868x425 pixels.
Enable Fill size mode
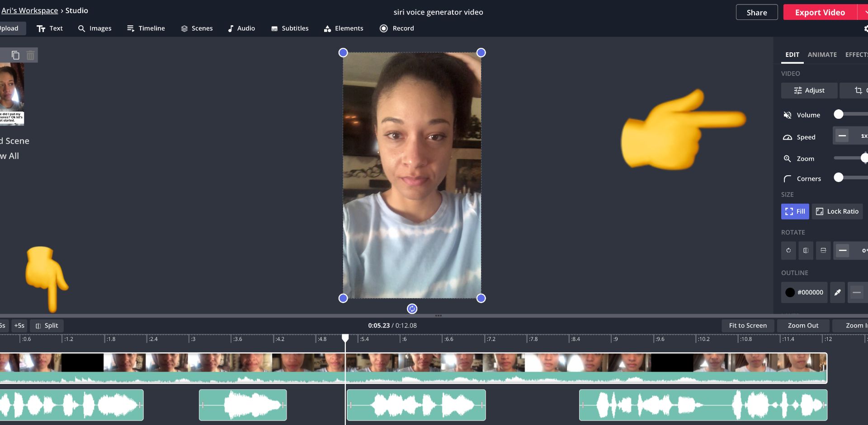[x=795, y=211]
